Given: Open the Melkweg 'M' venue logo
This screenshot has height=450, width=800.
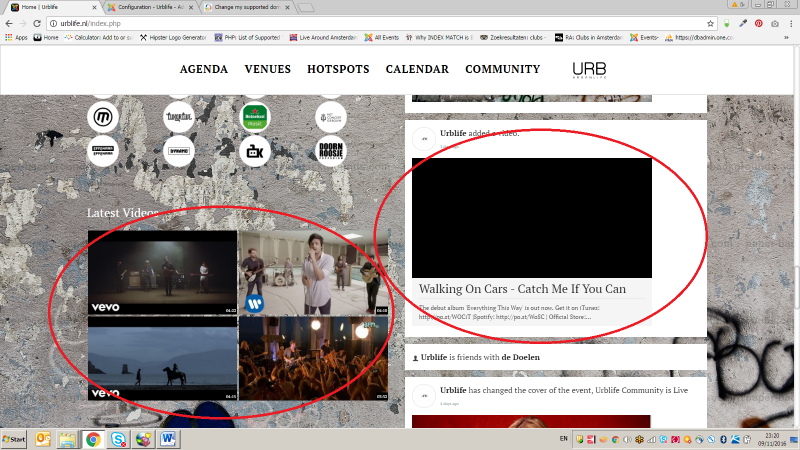Looking at the screenshot, I should coord(103,117).
